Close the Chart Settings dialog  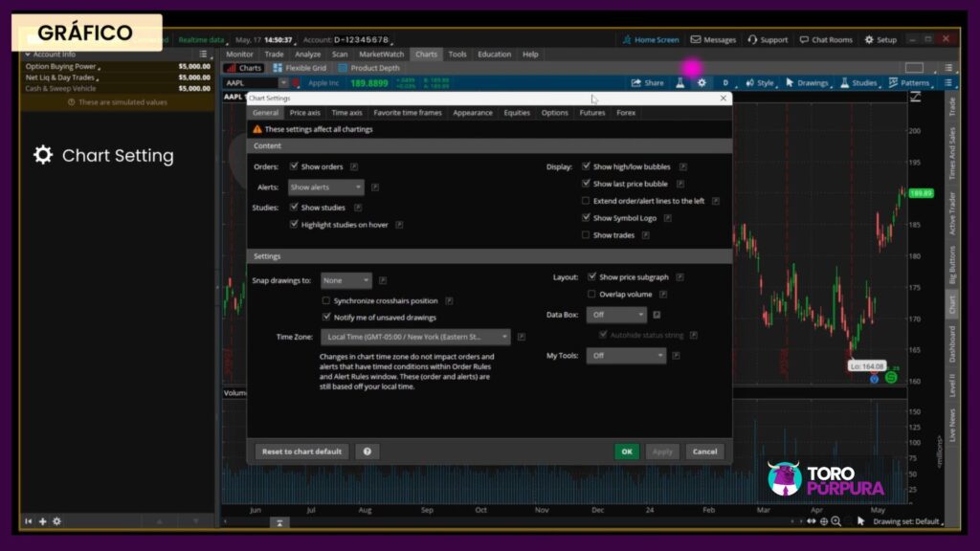pyautogui.click(x=724, y=99)
